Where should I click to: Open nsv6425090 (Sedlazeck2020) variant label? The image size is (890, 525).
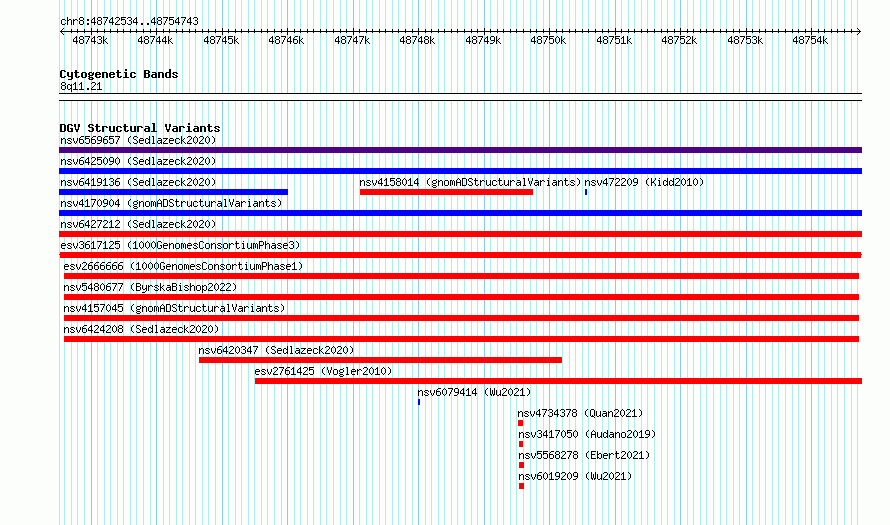point(138,161)
